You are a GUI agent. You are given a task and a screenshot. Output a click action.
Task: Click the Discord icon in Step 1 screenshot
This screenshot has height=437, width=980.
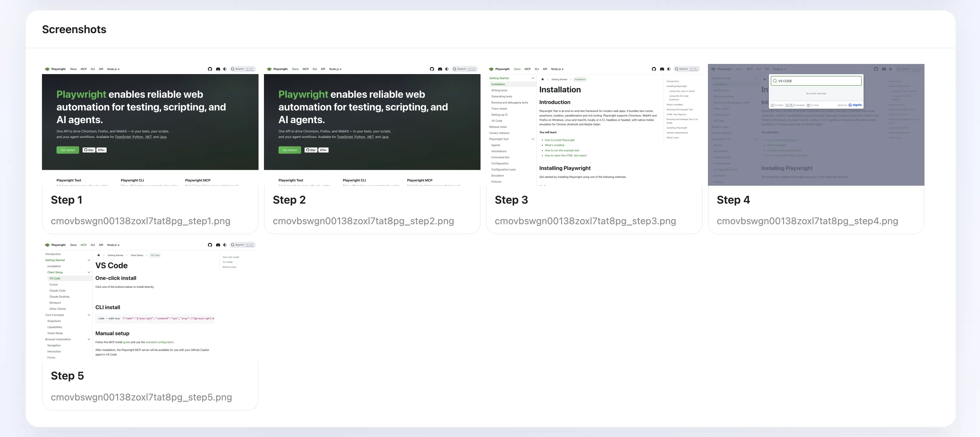coord(218,69)
